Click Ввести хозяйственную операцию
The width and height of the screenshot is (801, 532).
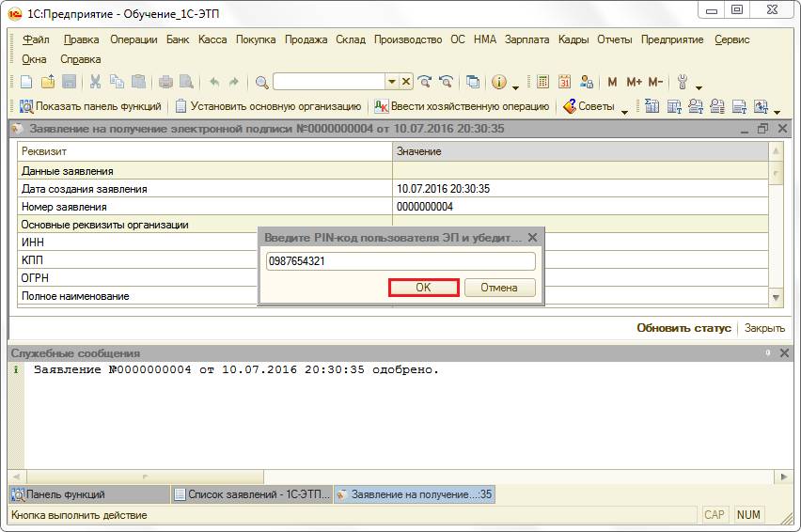click(x=463, y=106)
